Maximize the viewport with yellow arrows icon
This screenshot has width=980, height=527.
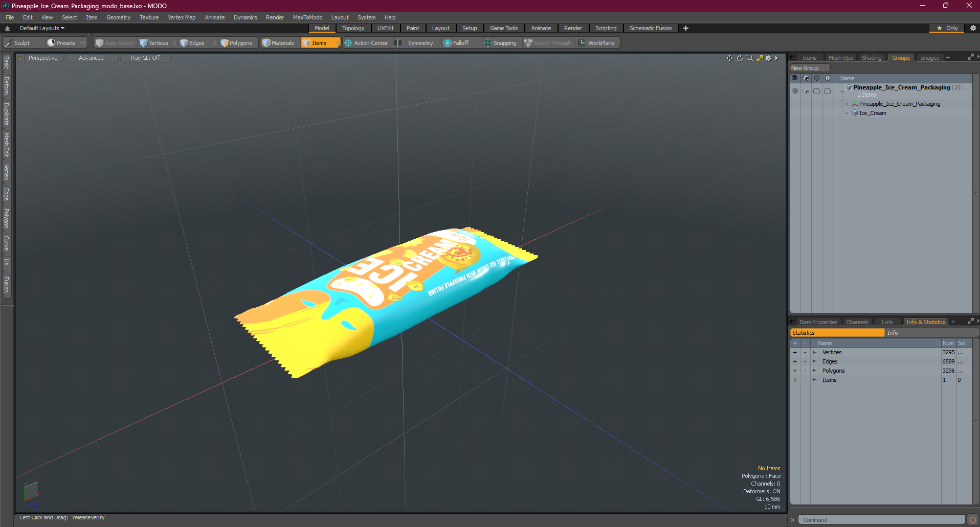760,58
